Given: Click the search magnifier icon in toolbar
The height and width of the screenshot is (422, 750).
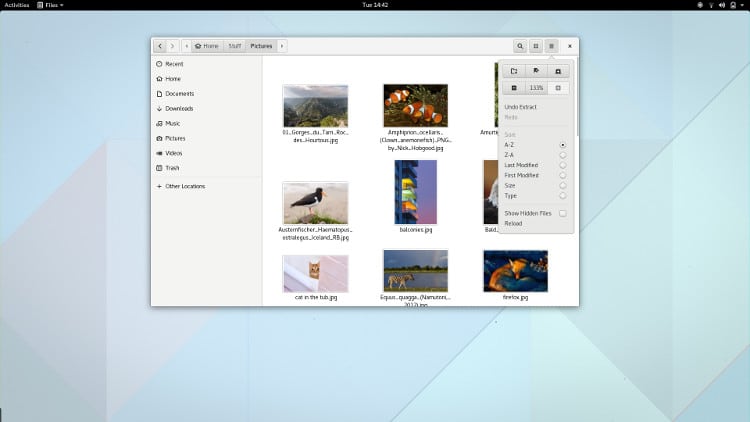Looking at the screenshot, I should point(520,46).
